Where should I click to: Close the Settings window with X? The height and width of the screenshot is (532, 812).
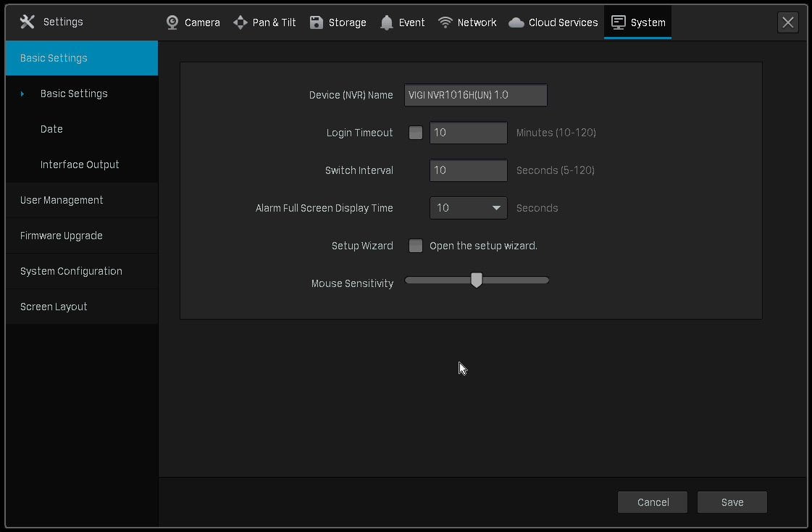coord(787,22)
